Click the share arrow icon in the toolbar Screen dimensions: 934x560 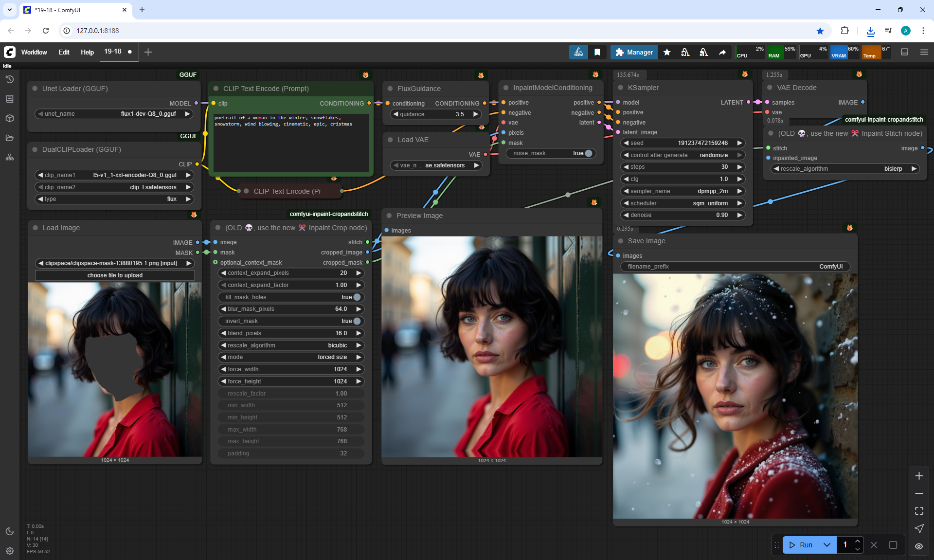[x=722, y=52]
